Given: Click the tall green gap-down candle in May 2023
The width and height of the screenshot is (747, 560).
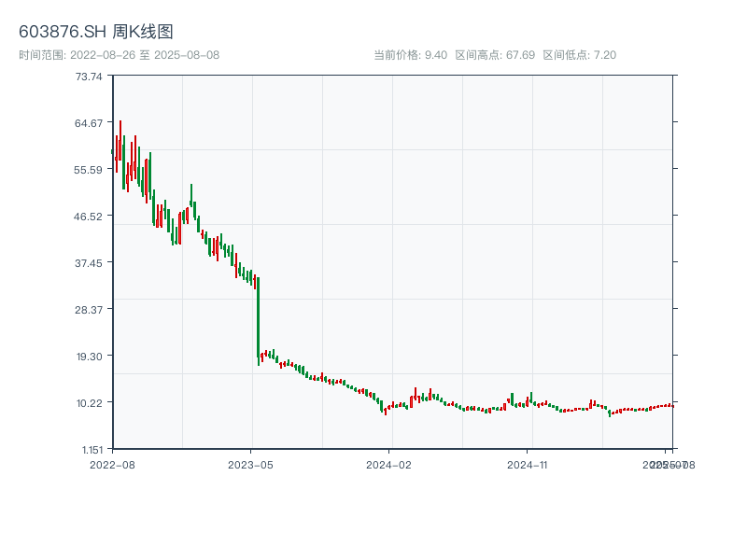Looking at the screenshot, I should click(x=259, y=320).
